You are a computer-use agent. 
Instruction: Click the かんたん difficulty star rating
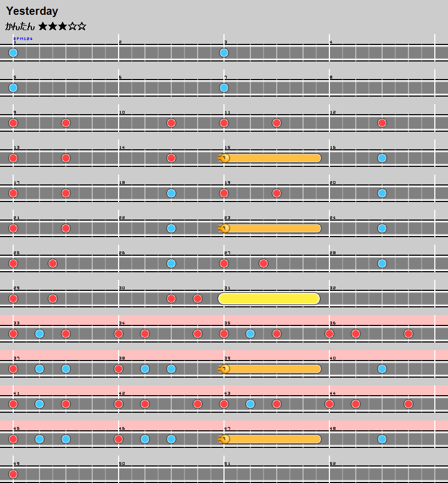(62, 26)
